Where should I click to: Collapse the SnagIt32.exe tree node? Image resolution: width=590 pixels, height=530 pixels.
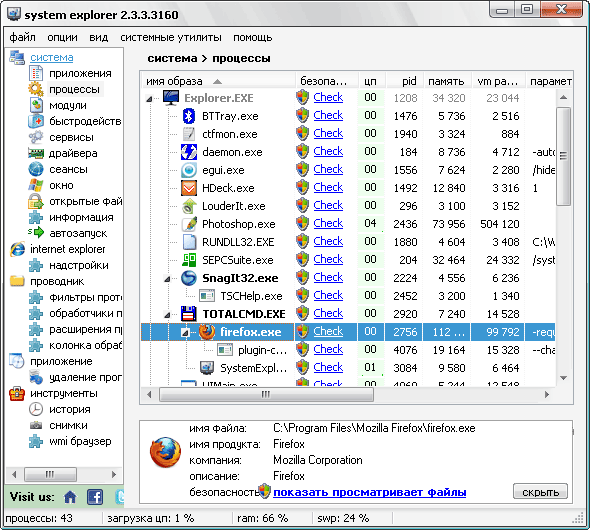pos(167,279)
